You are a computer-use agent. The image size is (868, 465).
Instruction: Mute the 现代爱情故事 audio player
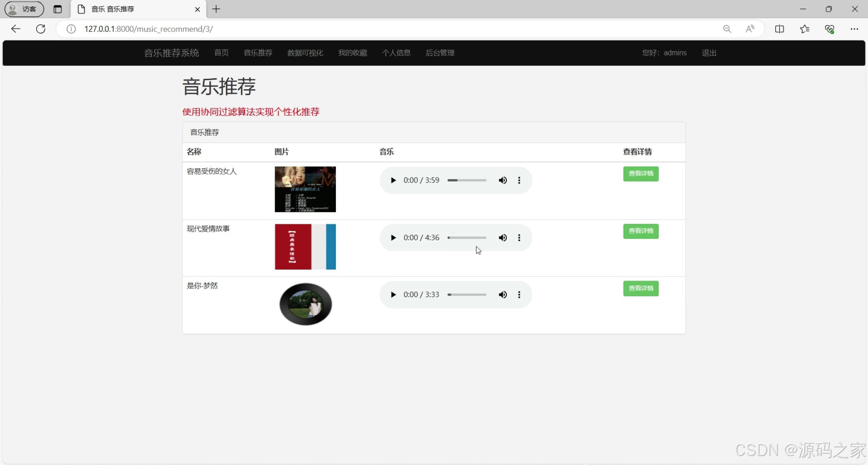pos(502,238)
